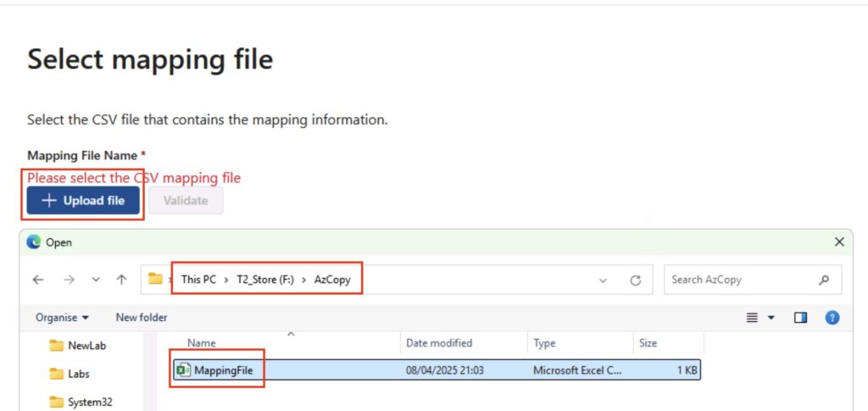Create a New folder
Viewport: 868px width, 411px height.
[x=142, y=318]
